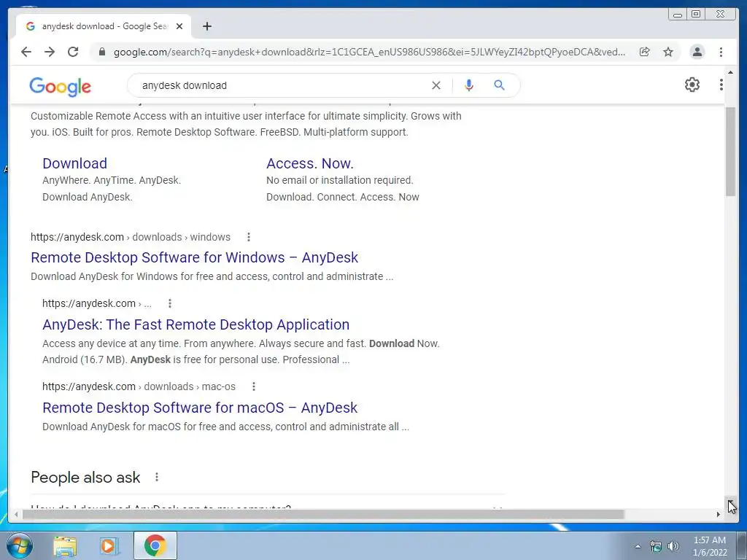Open options for the mac-os result
The width and height of the screenshot is (747, 560).
[254, 386]
